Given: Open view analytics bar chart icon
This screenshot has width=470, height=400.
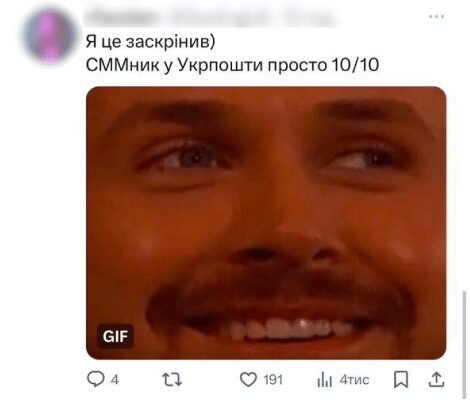Looking at the screenshot, I should (325, 380).
